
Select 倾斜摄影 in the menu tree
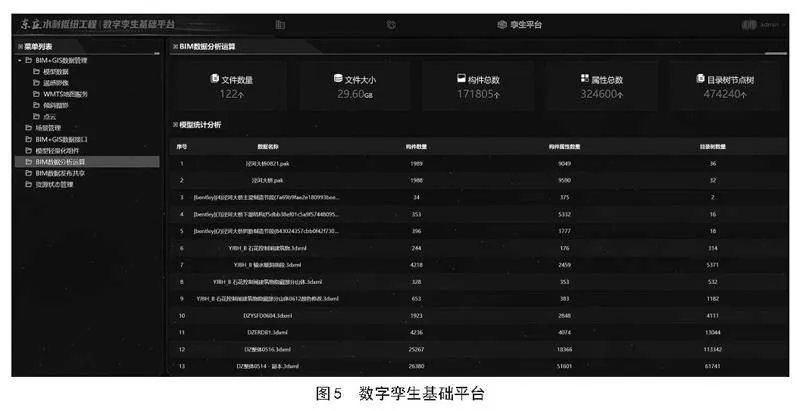click(x=56, y=105)
